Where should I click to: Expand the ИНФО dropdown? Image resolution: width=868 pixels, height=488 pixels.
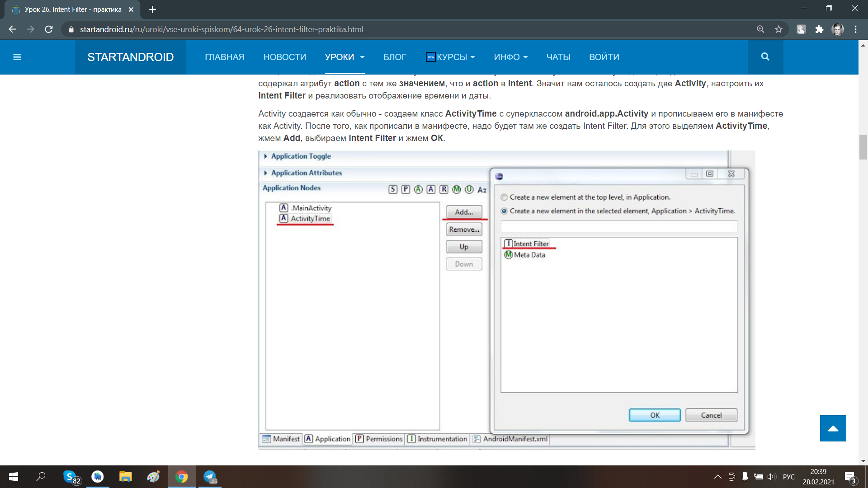pyautogui.click(x=510, y=57)
